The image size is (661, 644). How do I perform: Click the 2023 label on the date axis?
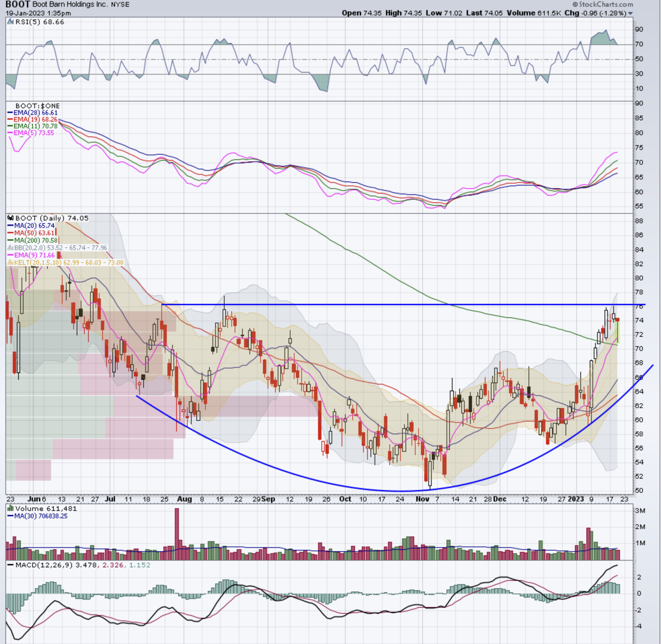(576, 499)
